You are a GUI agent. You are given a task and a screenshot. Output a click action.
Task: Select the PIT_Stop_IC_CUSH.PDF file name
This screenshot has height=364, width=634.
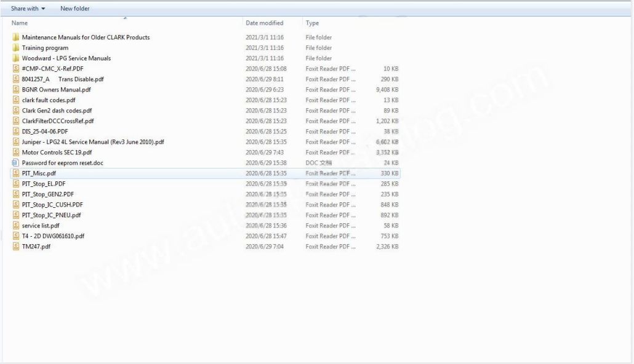[x=52, y=205]
